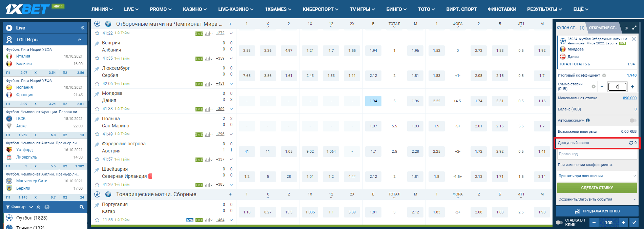Switch to Купон ставок tab

click(x=571, y=28)
